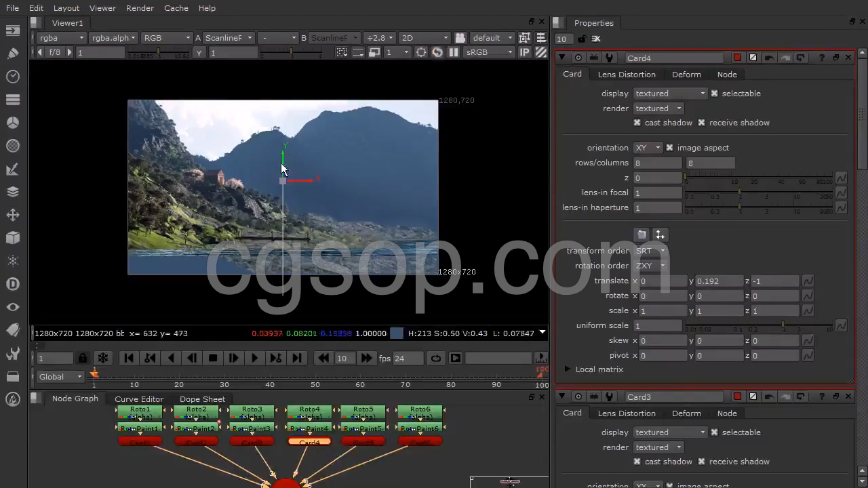868x488 pixels.
Task: Play the timeline forward
Action: click(254, 358)
